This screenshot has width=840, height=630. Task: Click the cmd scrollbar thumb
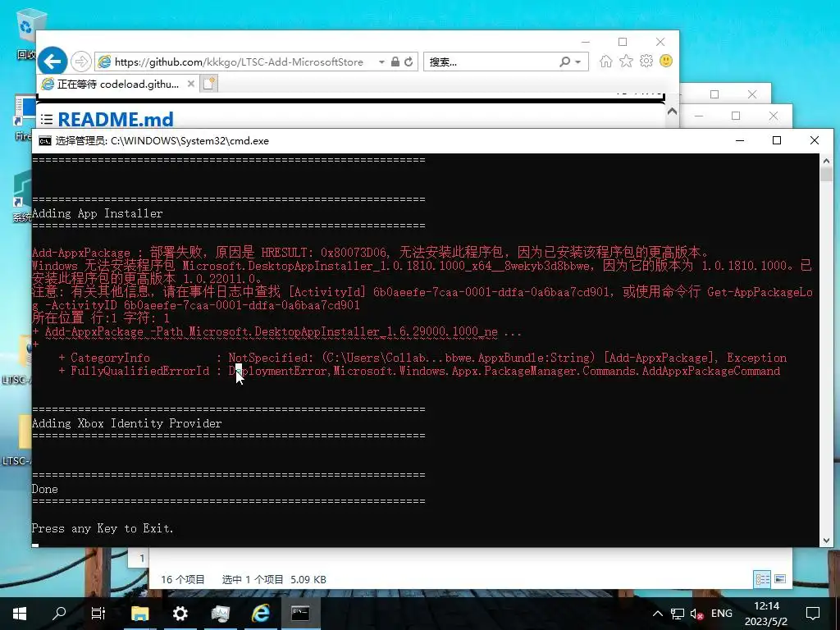[x=826, y=175]
